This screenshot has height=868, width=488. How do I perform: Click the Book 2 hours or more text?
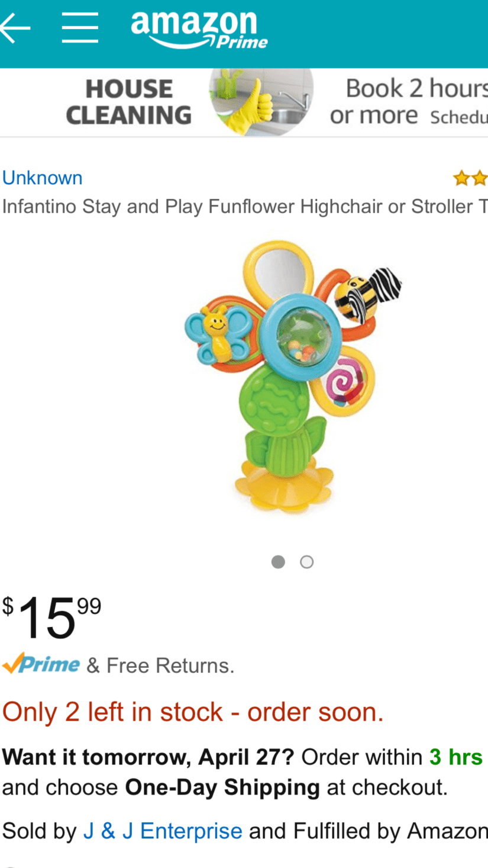[x=408, y=102]
